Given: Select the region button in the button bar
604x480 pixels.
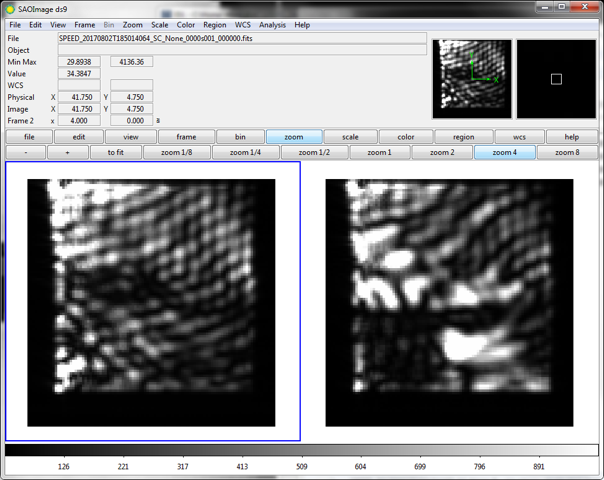Looking at the screenshot, I should coord(462,137).
